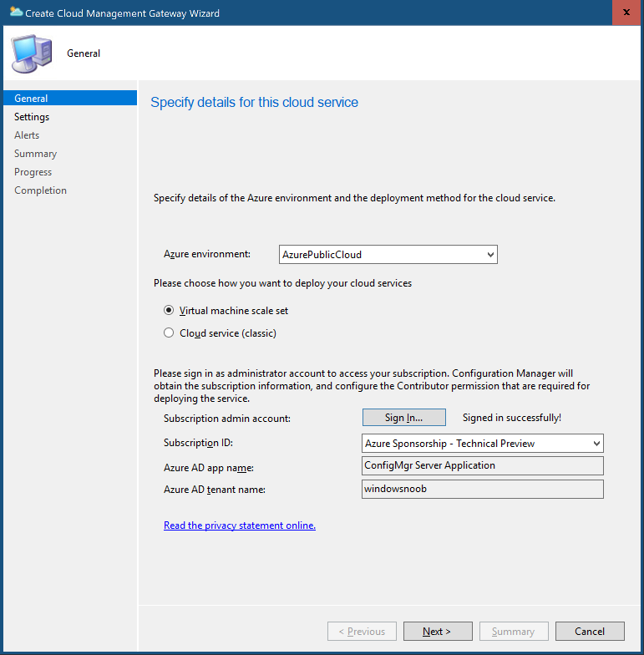Image resolution: width=644 pixels, height=655 pixels.
Task: Select the Completion step in sidebar
Action: (40, 190)
